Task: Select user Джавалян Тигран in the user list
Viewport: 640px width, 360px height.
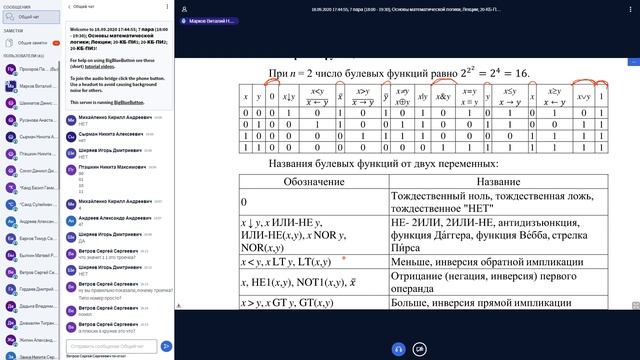Action: pos(31,322)
